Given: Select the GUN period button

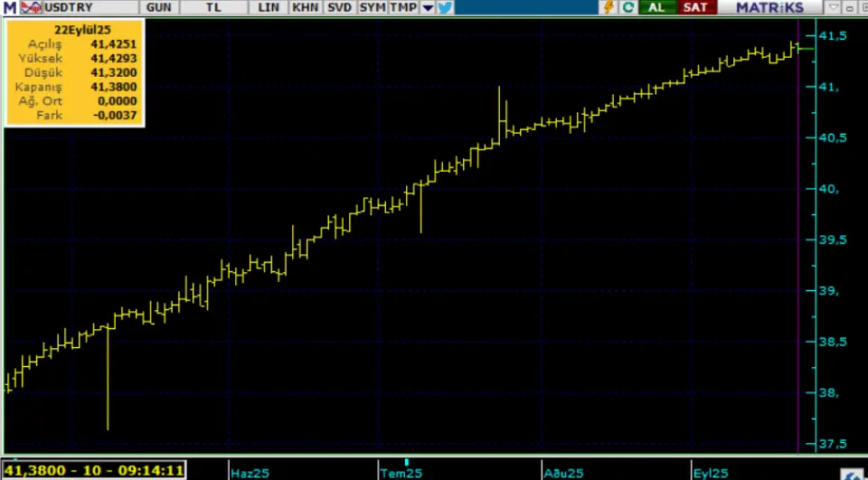Looking at the screenshot, I should coord(159,8).
